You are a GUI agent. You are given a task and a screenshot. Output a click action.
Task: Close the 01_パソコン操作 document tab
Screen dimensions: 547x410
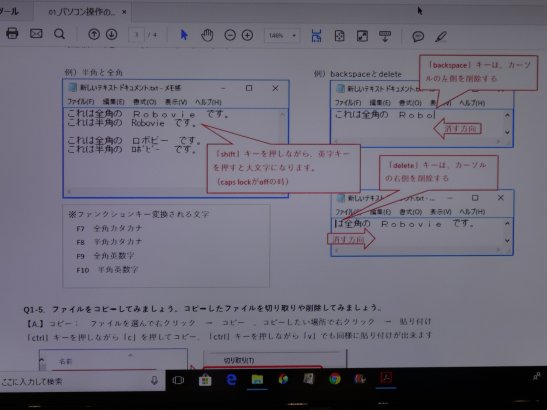[x=124, y=12]
